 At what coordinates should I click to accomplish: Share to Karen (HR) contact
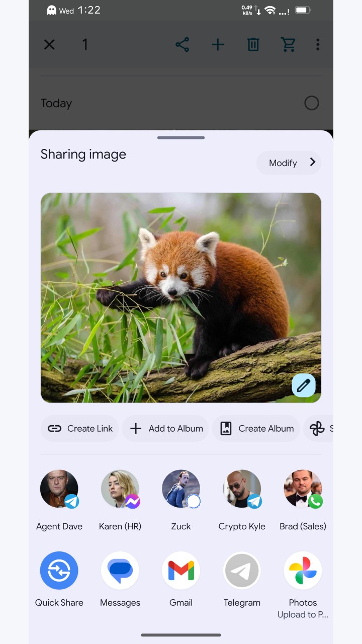tap(120, 500)
